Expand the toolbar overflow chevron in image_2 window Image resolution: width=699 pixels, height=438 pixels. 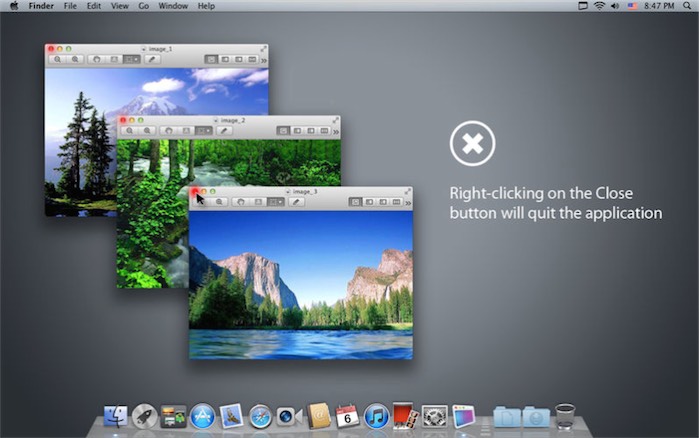(336, 131)
